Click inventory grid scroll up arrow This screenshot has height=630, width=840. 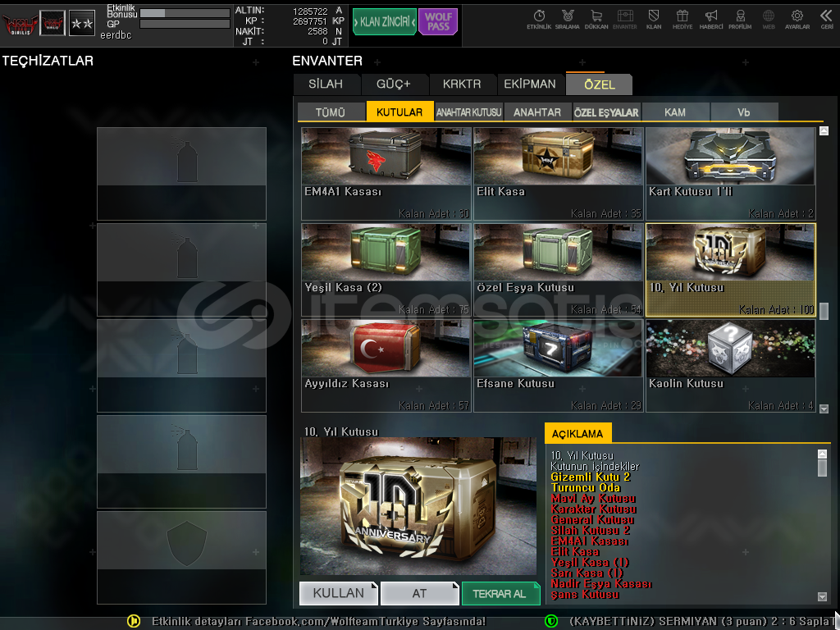coord(824,130)
